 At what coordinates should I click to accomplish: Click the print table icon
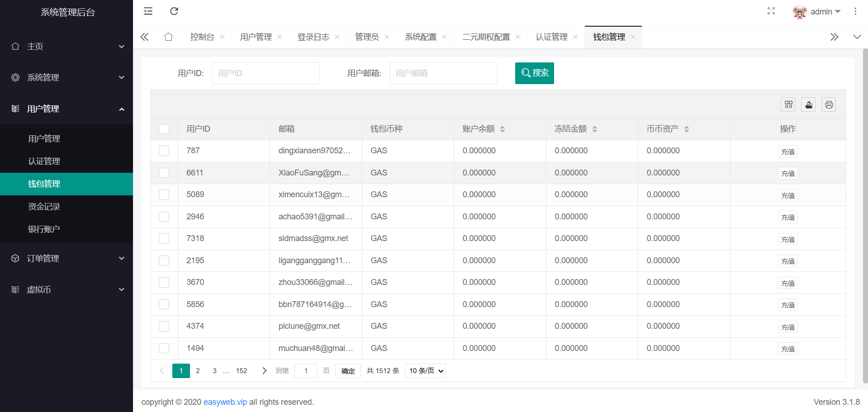[829, 105]
